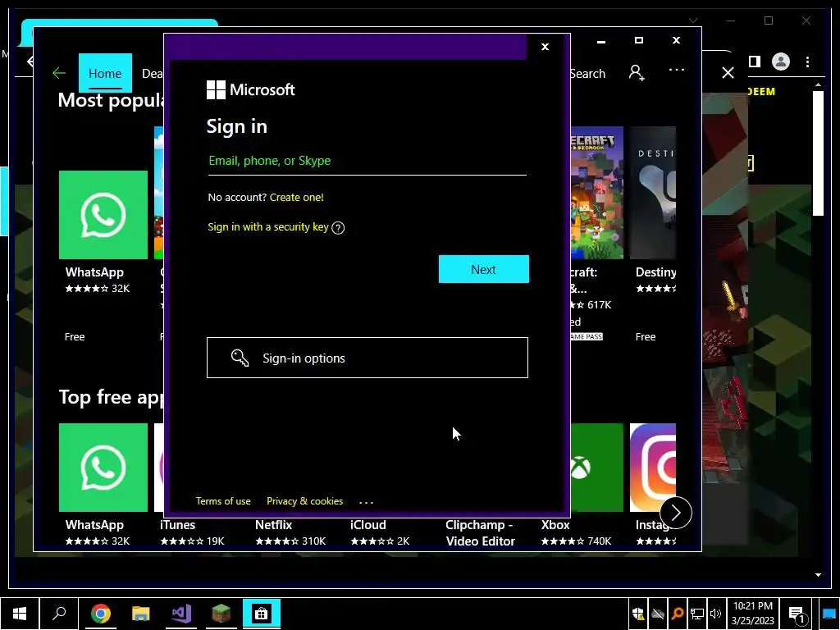Open the Xbox app tile
This screenshot has height=630, width=840.
click(x=597, y=468)
